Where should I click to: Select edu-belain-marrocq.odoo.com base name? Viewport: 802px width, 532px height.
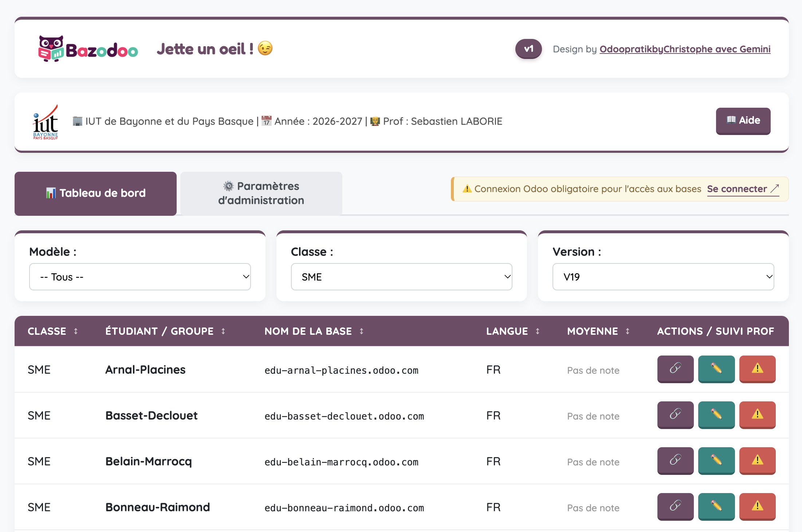341,462
